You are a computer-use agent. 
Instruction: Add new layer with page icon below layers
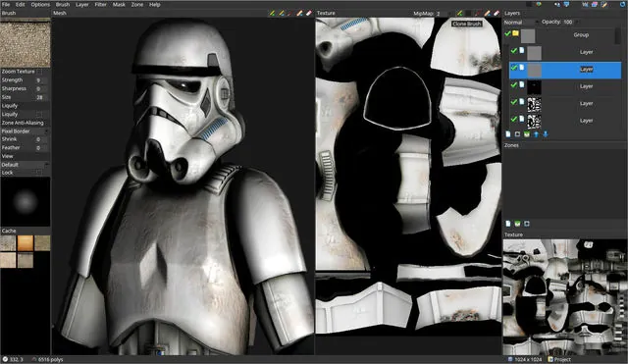[x=508, y=134]
